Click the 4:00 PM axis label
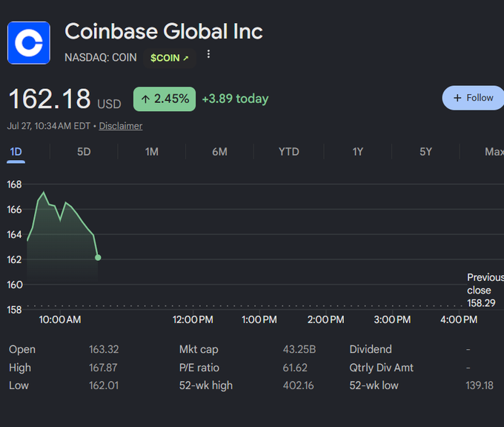This screenshot has height=427, width=504. [459, 320]
